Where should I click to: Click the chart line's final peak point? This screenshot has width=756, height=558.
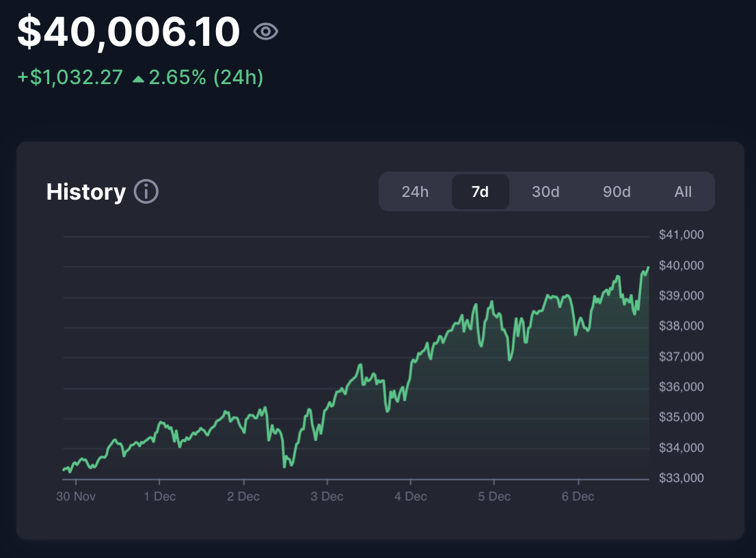647,267
